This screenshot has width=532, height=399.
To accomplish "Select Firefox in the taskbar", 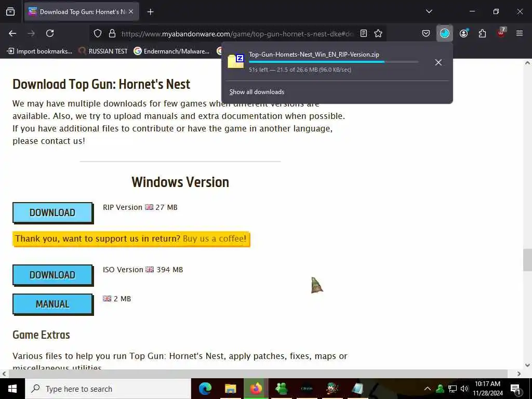I will pyautogui.click(x=256, y=389).
